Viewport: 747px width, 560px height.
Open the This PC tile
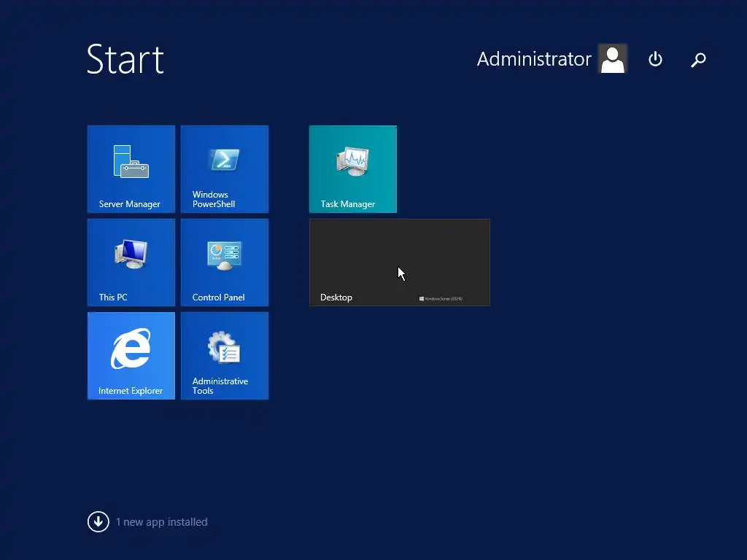point(131,262)
